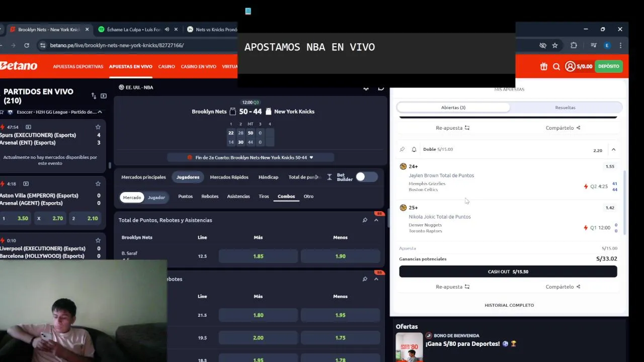Select Otro filter tab
644x362 pixels.
(x=308, y=197)
